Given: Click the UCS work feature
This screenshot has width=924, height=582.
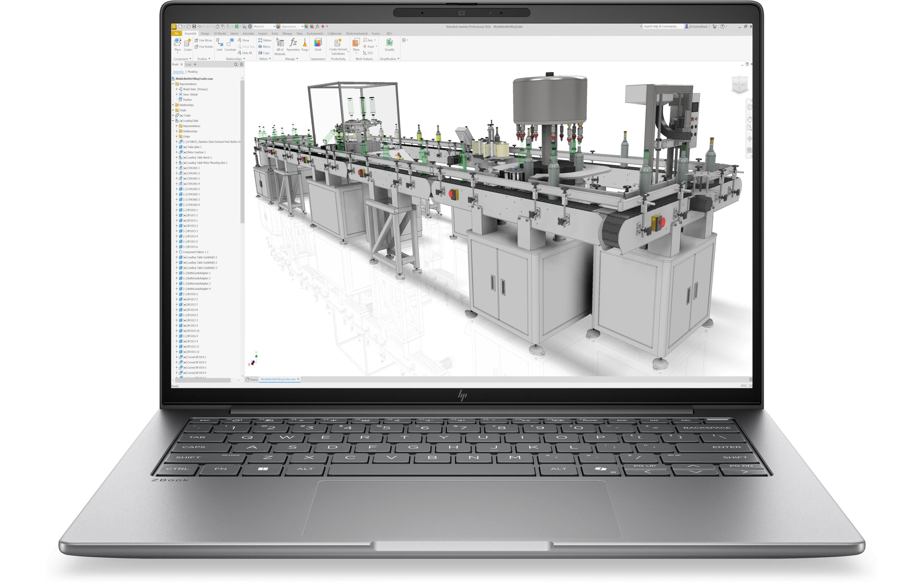Looking at the screenshot, I should 368,53.
